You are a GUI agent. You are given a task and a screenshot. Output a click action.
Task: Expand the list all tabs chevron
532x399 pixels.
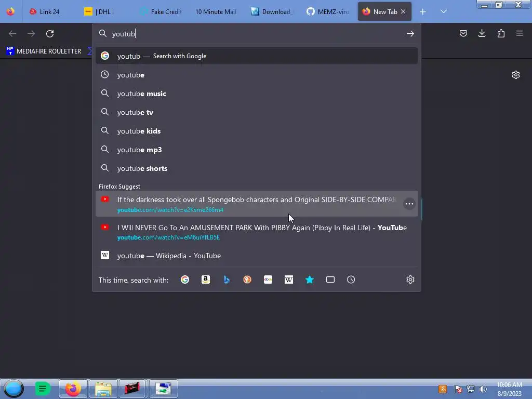point(444,11)
